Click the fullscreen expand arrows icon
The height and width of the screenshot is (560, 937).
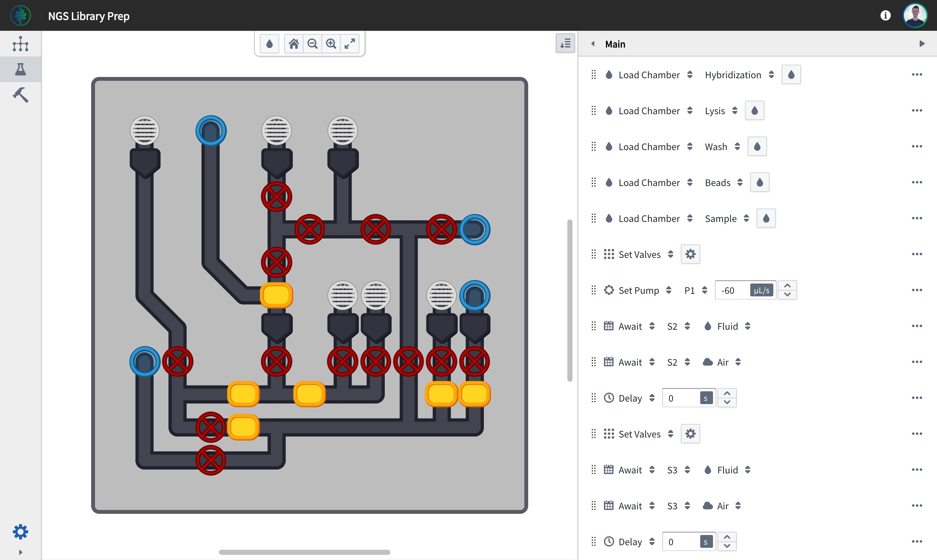[349, 44]
